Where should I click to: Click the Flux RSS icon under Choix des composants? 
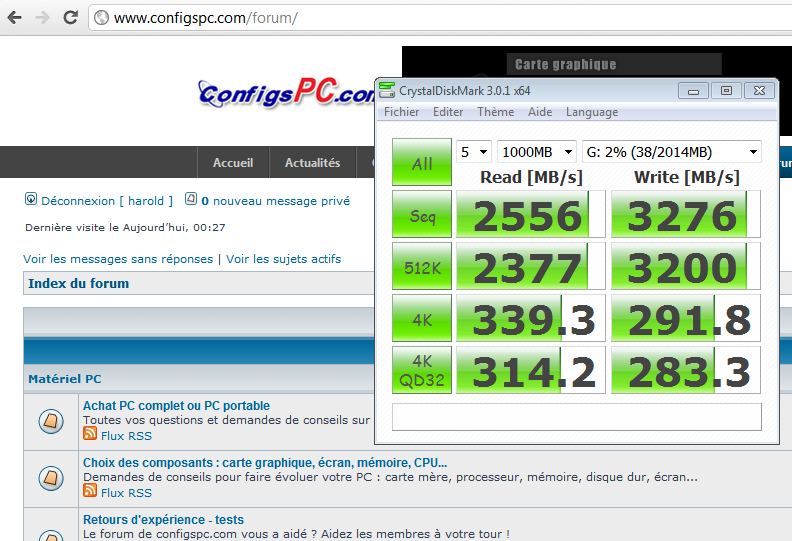[90, 492]
